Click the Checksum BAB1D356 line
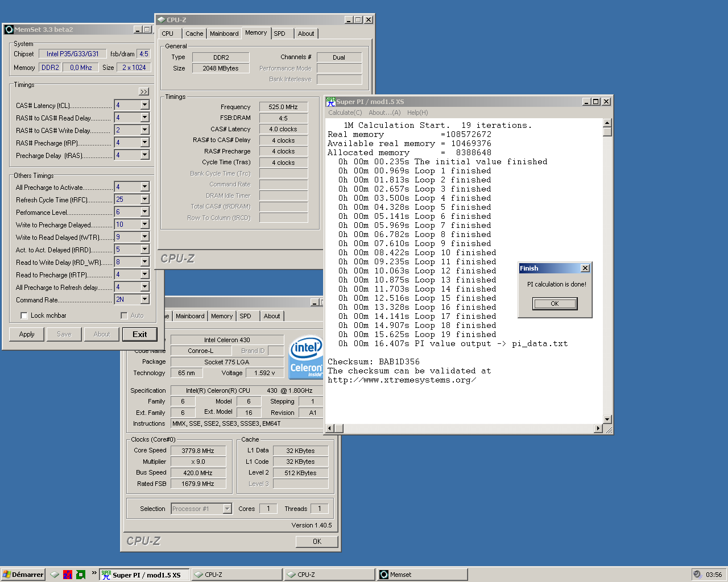 tap(374, 361)
